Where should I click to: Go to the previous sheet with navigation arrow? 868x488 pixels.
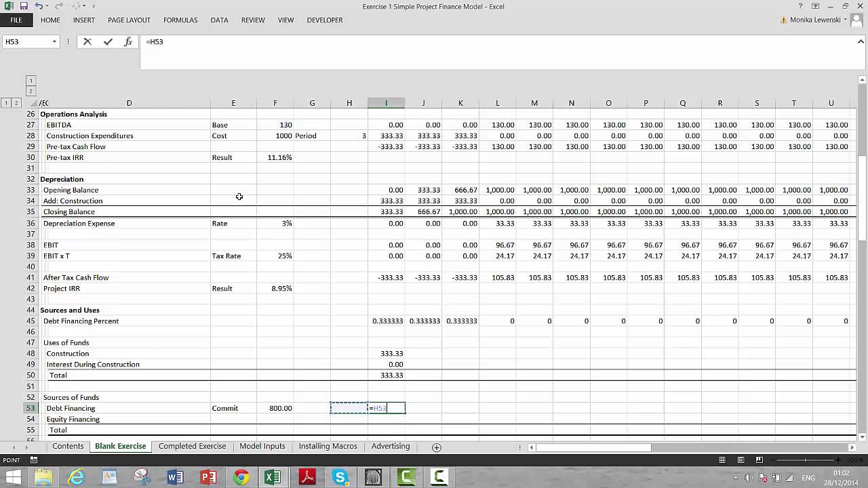pyautogui.click(x=16, y=447)
